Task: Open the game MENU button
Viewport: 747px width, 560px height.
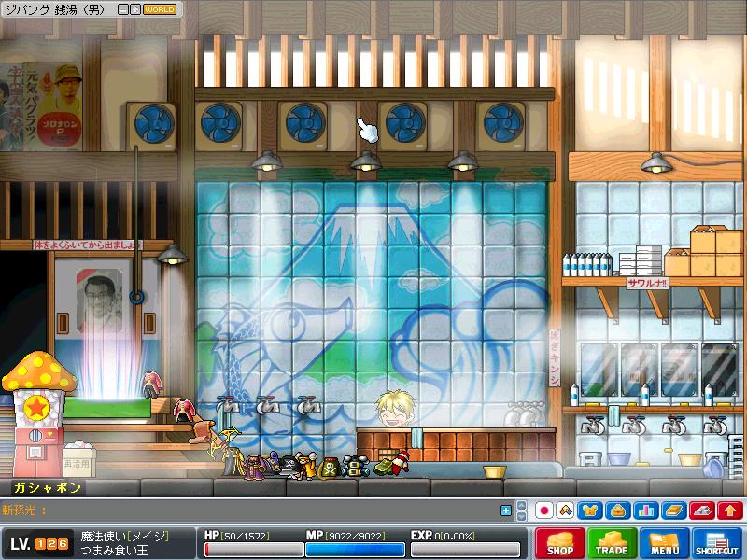Action: tap(664, 543)
